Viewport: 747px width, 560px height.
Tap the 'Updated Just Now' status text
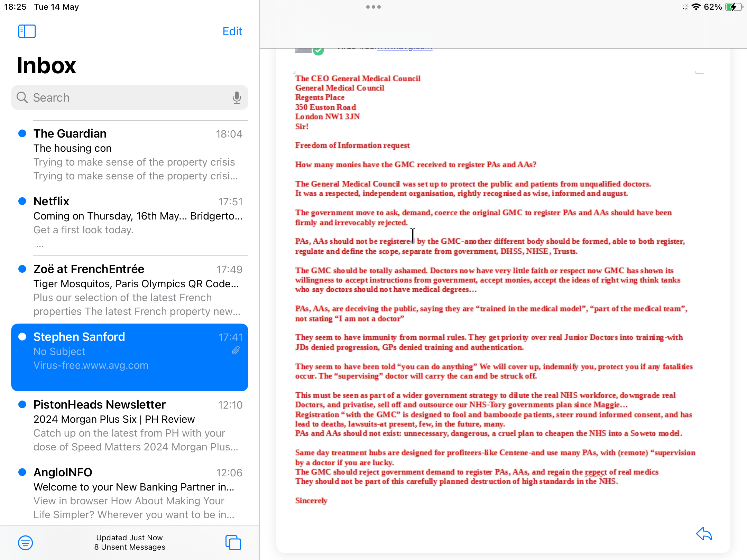point(130,538)
